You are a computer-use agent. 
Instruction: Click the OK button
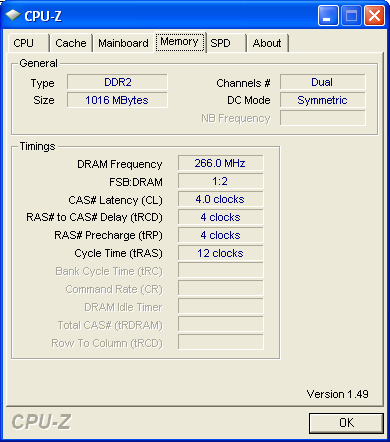pyautogui.click(x=346, y=423)
